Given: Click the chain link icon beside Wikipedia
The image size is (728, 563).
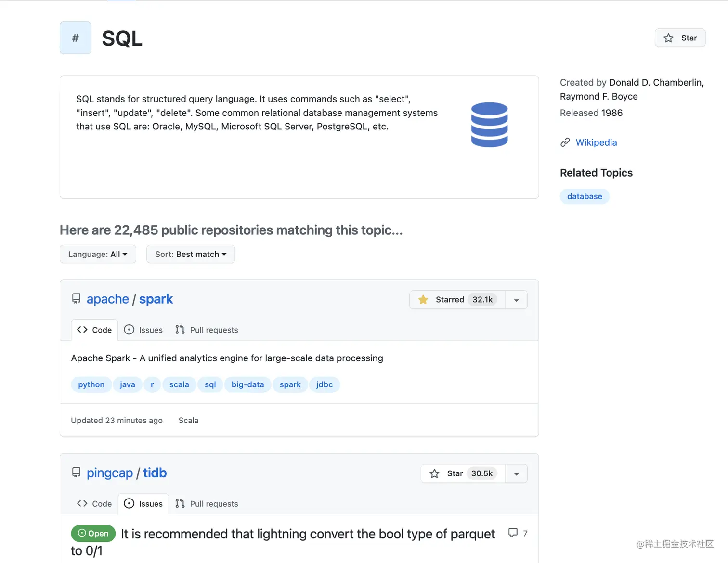Looking at the screenshot, I should click(565, 142).
